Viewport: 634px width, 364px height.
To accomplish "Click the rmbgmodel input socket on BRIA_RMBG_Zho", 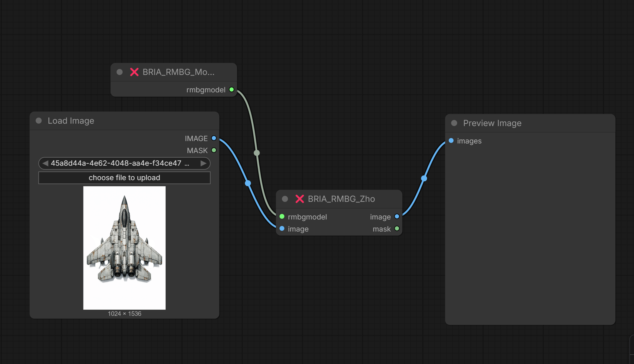I will tap(282, 217).
